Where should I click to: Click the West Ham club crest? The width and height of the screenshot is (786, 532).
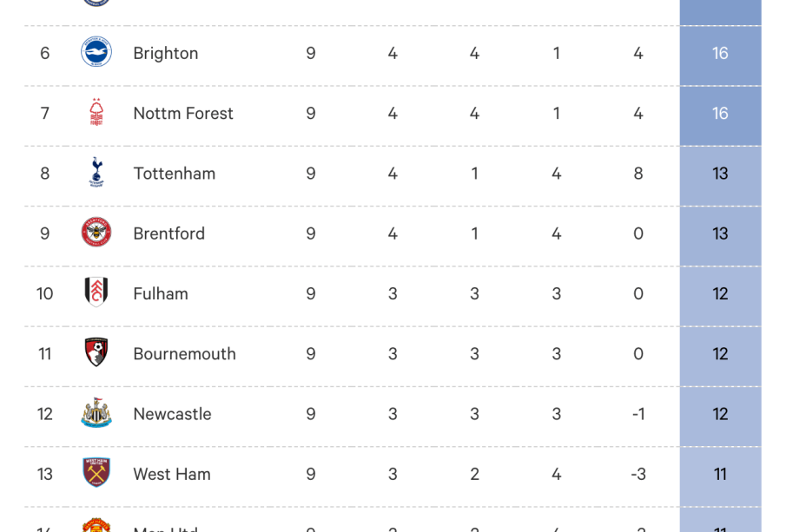(x=96, y=473)
